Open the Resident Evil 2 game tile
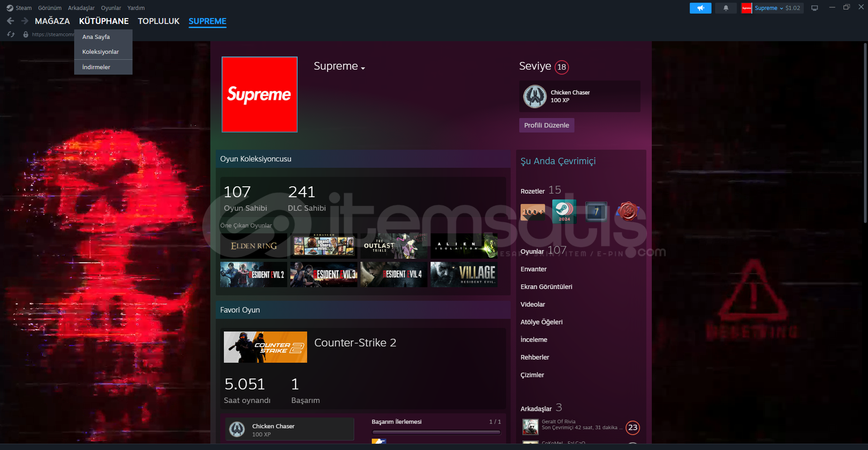Screen dimensions: 868x450 [254, 275]
